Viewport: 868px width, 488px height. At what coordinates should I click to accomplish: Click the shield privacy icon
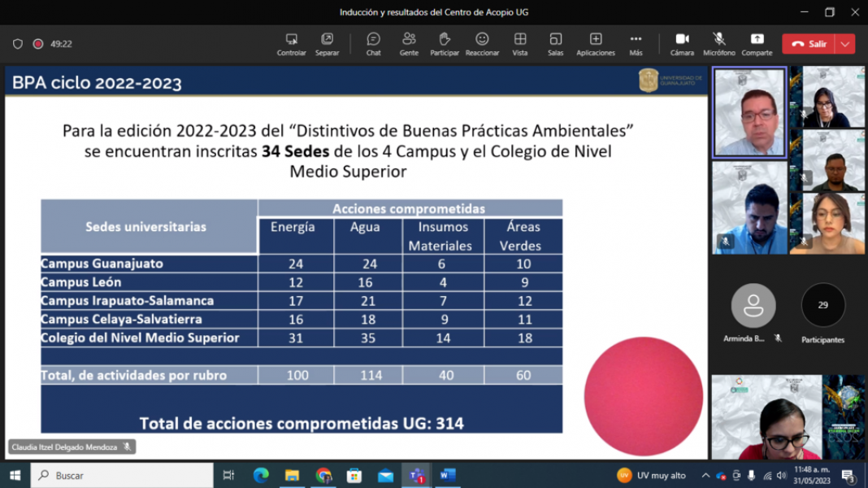click(x=18, y=44)
